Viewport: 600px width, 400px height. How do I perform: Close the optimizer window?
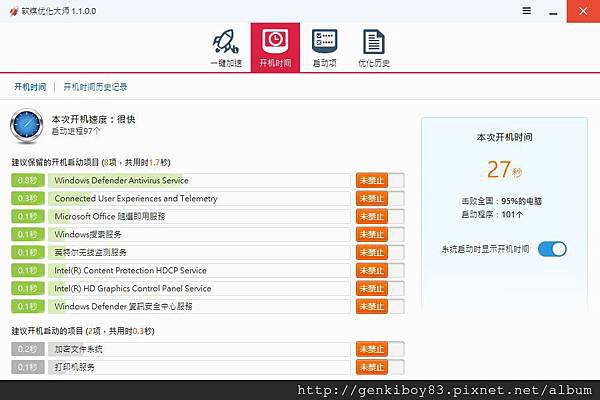[583, 11]
